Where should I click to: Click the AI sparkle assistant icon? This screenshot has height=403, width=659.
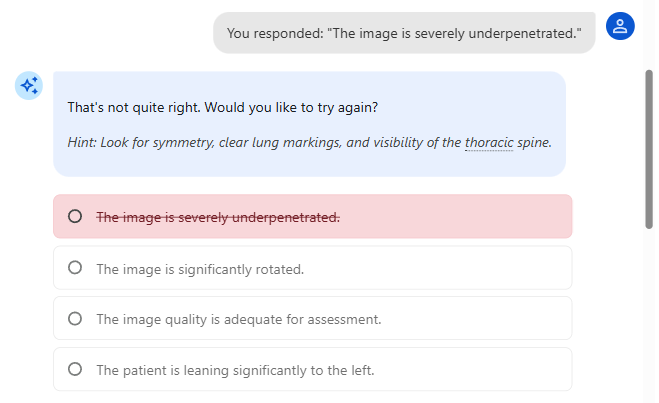click(28, 86)
